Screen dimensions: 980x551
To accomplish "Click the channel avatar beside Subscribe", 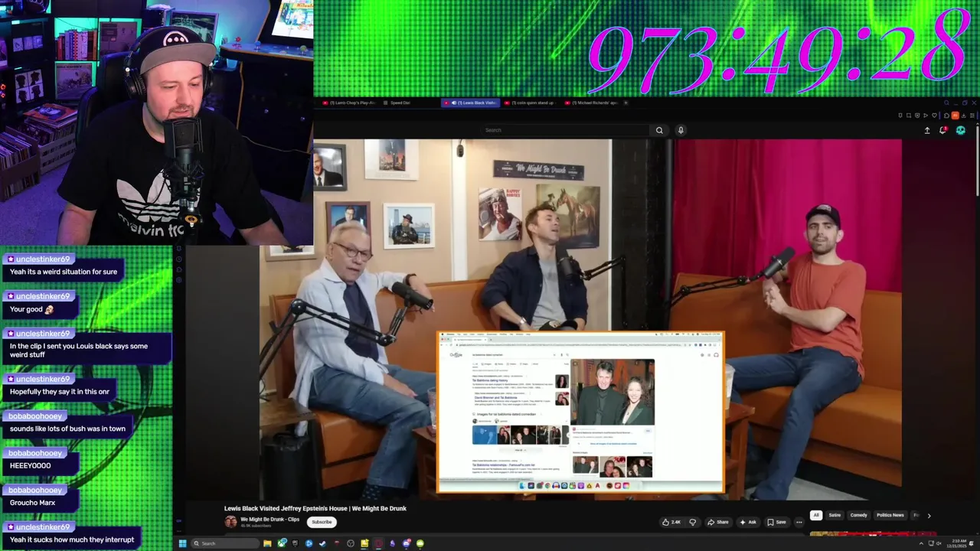I will [230, 522].
